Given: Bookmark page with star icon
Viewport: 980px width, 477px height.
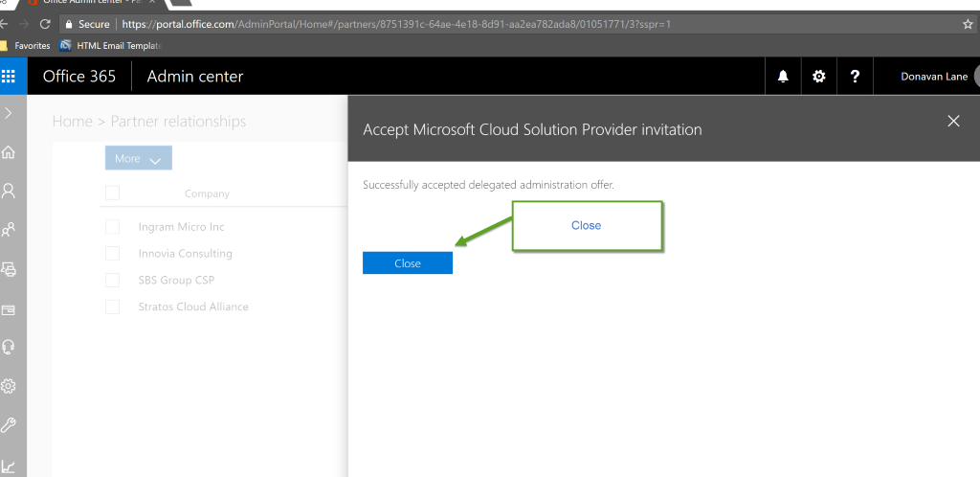Looking at the screenshot, I should point(969,24).
